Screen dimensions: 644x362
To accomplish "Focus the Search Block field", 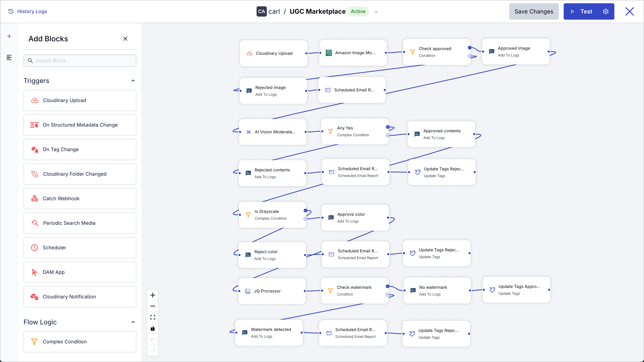I will [x=80, y=61].
